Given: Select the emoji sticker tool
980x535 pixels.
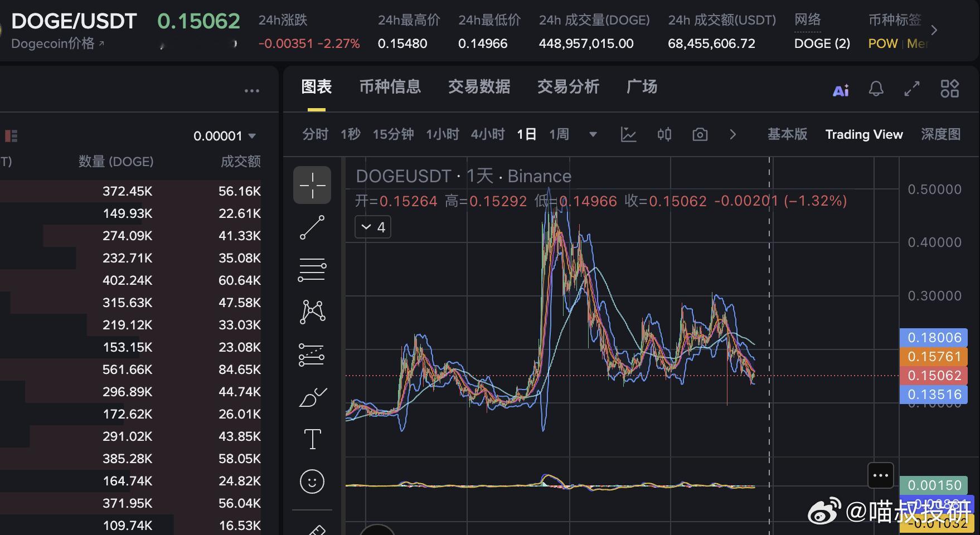Looking at the screenshot, I should pyautogui.click(x=312, y=481).
